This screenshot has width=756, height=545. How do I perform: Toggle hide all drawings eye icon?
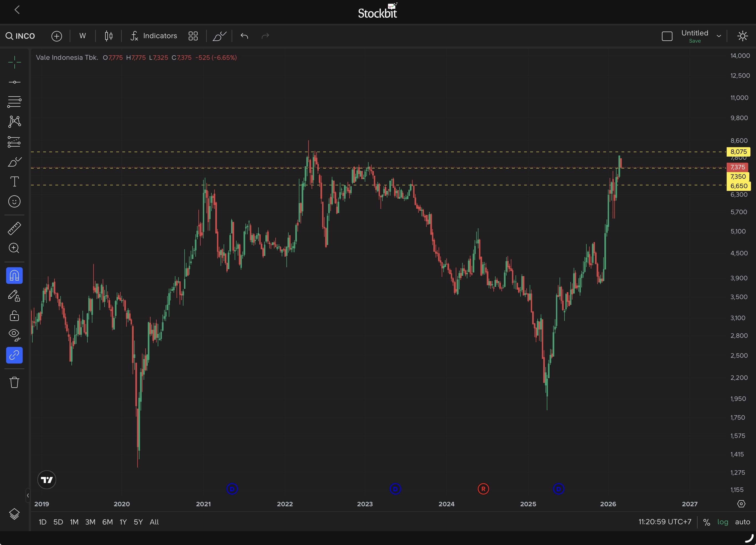[x=14, y=334]
